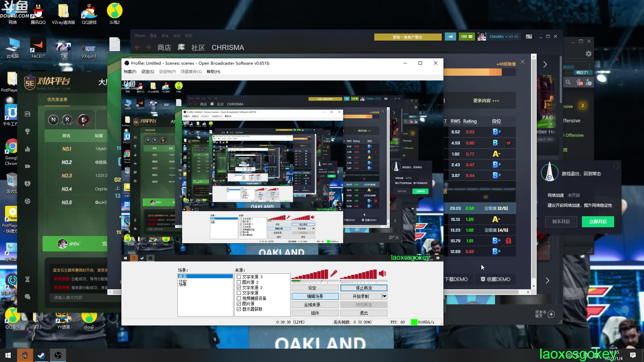This screenshot has width=644, height=362.
Task: Open the 设定(S) menu in OBS
Action: 148,72
